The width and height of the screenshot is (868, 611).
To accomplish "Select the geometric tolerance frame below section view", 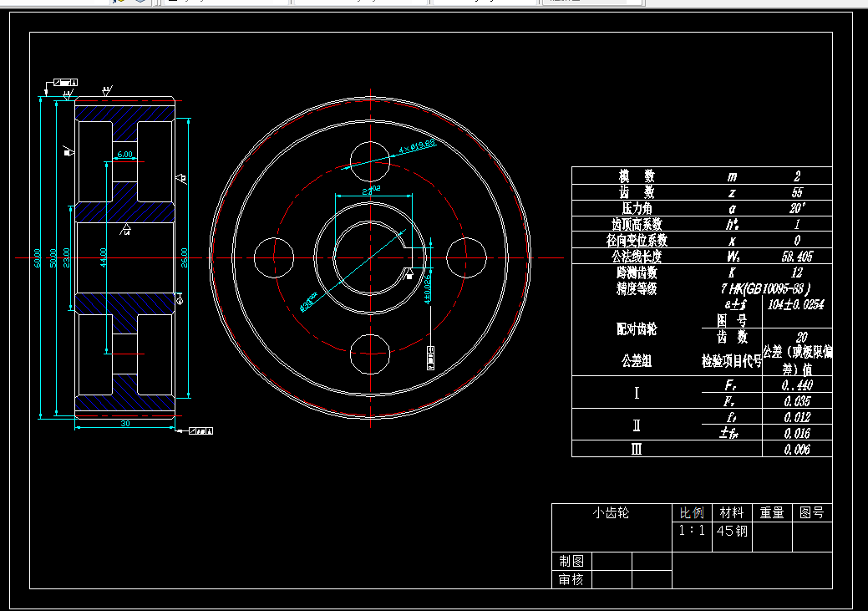I will [201, 431].
